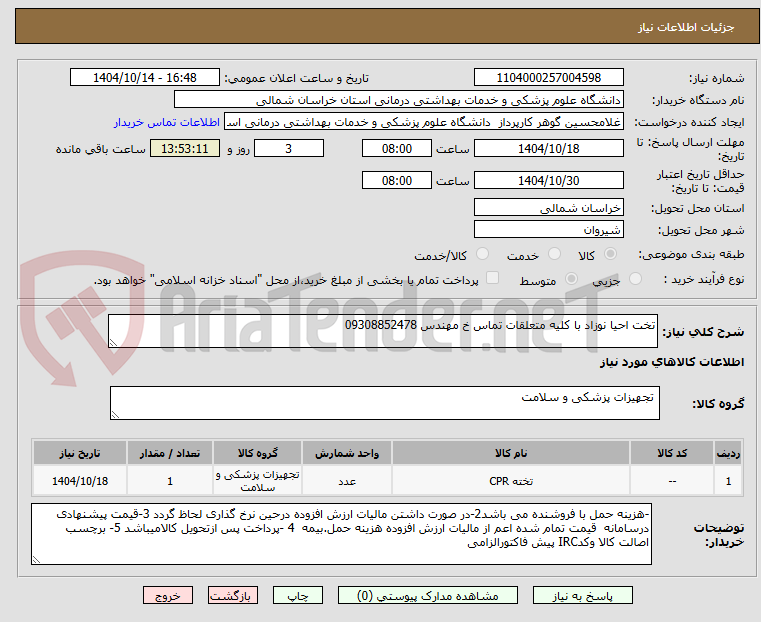The width and height of the screenshot is (761, 622).
Task: Click the ردیف column header
Action: coord(728,453)
